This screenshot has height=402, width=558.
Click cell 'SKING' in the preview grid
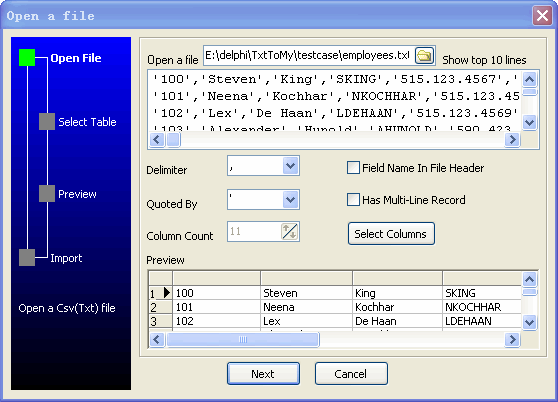482,293
